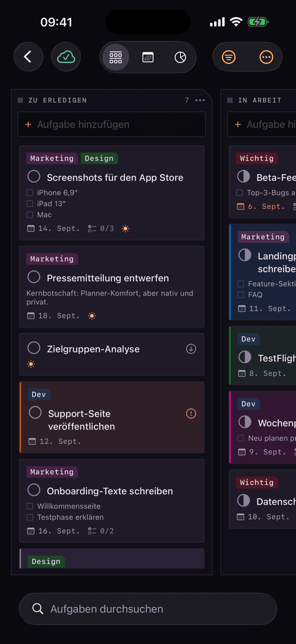Complete task Support-Seite veröffentlichen
This screenshot has width=296, height=644.
[x=35, y=412]
